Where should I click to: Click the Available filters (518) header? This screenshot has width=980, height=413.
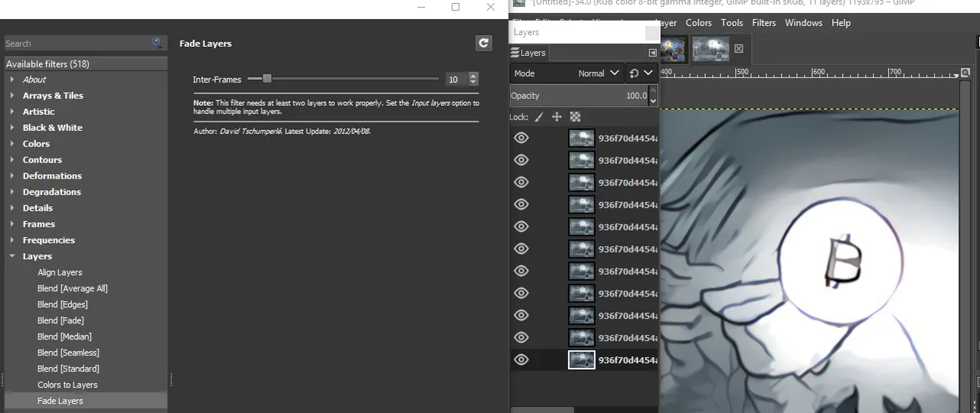click(x=85, y=64)
